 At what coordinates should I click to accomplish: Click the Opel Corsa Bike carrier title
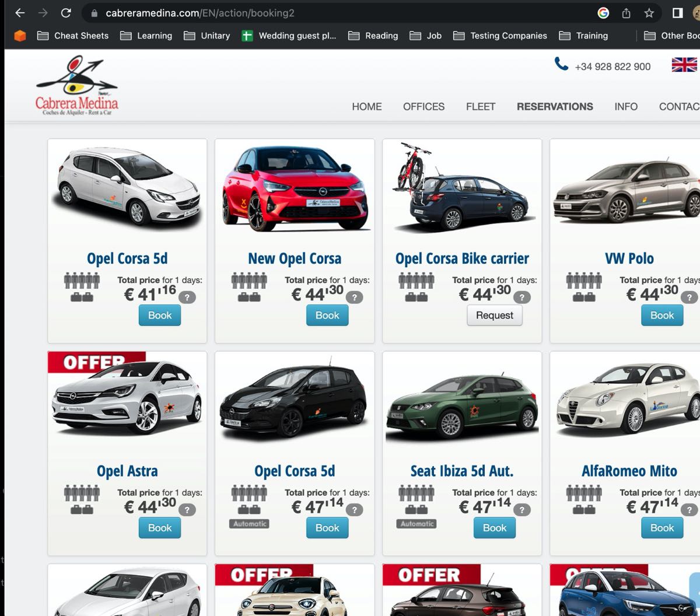[x=462, y=258]
